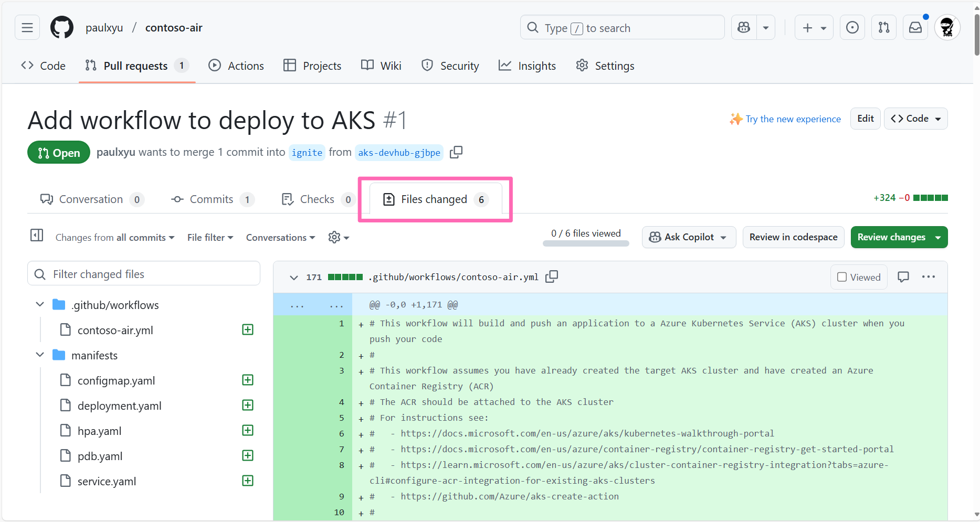The image size is (980, 522).
Task: Copy the contoso-air.yml file path
Action: click(x=552, y=276)
